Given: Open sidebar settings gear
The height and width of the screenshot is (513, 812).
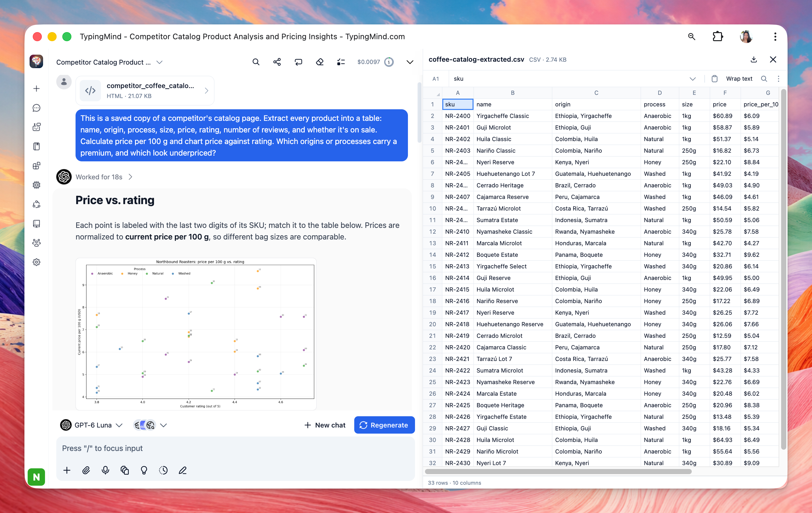Looking at the screenshot, I should pyautogui.click(x=36, y=262).
